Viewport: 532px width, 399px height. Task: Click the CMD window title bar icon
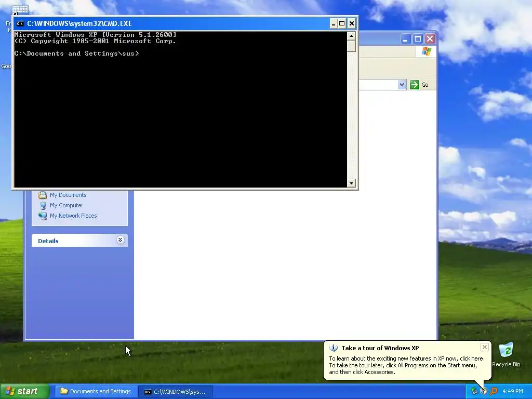pyautogui.click(x=20, y=23)
